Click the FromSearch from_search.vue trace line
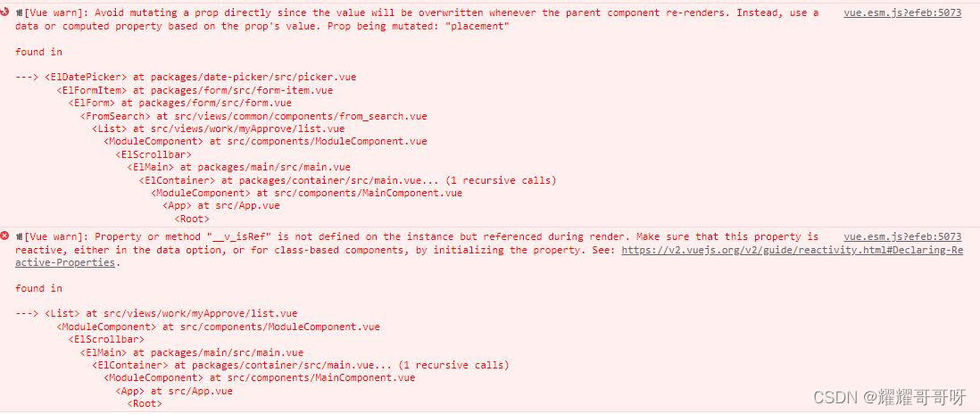 pyautogui.click(x=253, y=116)
